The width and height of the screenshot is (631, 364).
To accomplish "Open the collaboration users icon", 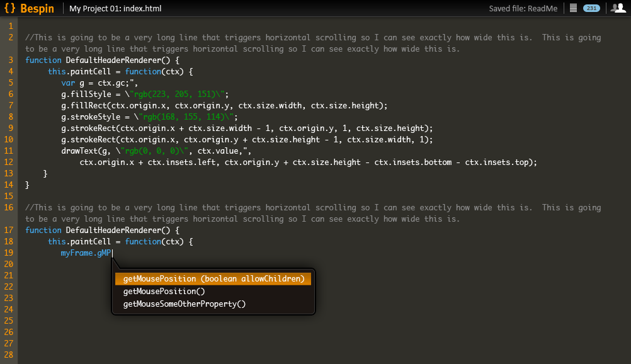I will [618, 8].
